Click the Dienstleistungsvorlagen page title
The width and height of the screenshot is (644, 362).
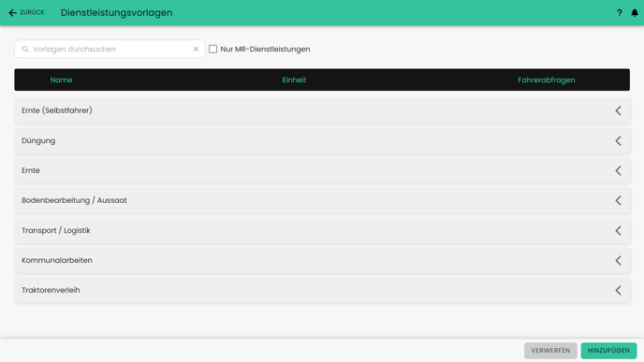117,13
